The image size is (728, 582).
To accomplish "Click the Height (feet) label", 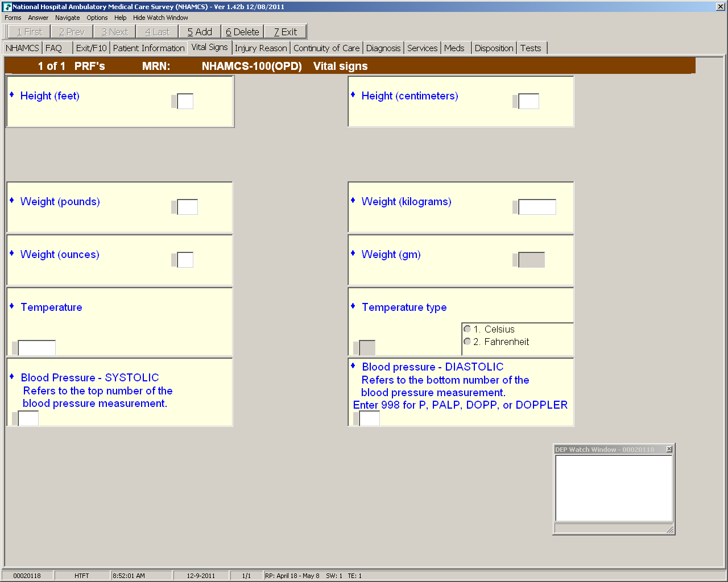I will pyautogui.click(x=50, y=96).
